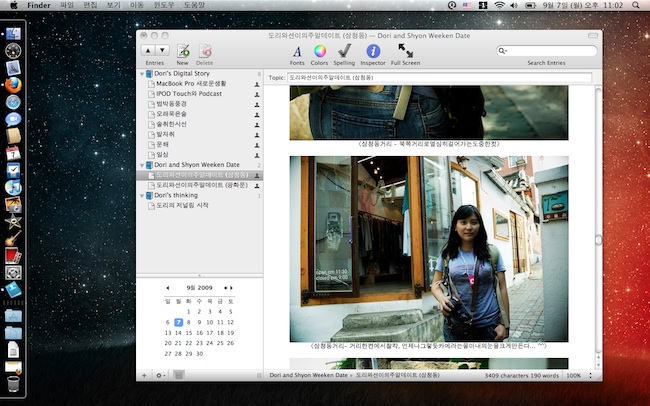
Task: Go to the next entry with the down arrow
Action: [162, 51]
